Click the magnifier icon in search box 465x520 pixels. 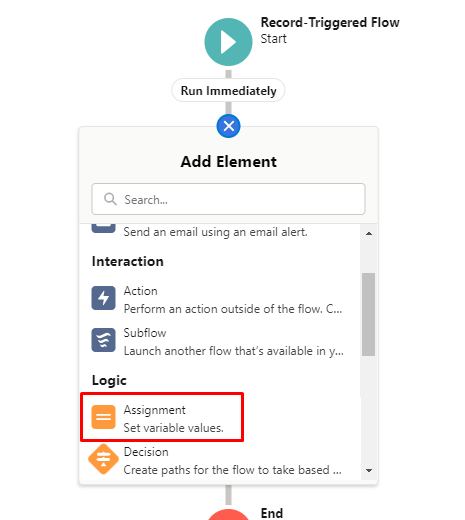pos(110,199)
